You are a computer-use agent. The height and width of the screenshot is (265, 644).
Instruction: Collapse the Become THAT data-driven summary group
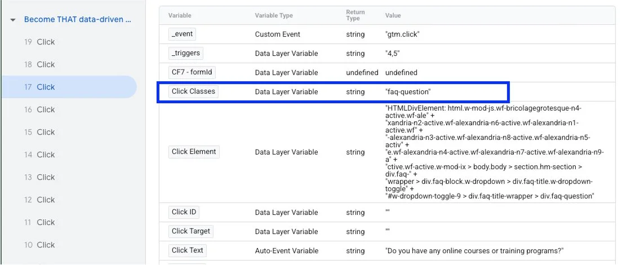click(x=12, y=20)
